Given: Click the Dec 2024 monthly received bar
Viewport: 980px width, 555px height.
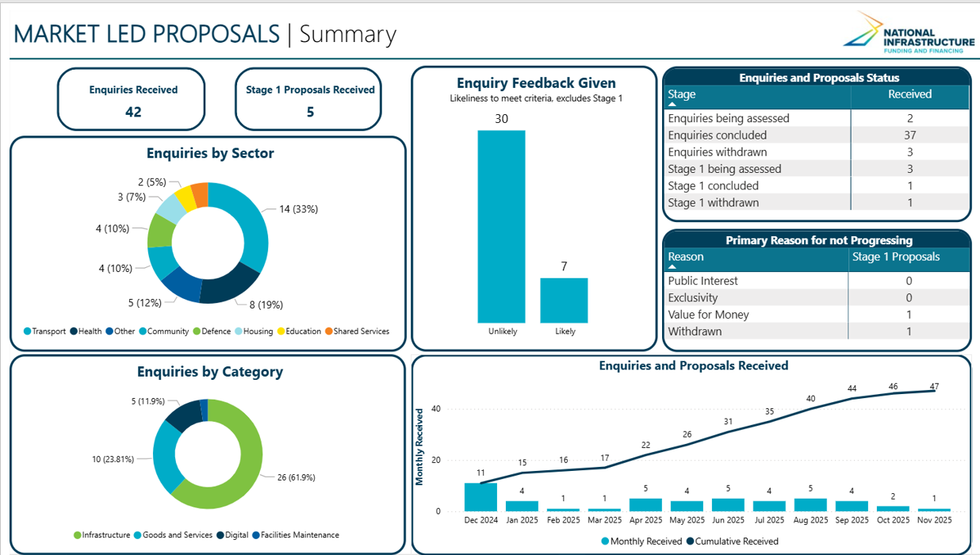Looking at the screenshot, I should (480, 497).
